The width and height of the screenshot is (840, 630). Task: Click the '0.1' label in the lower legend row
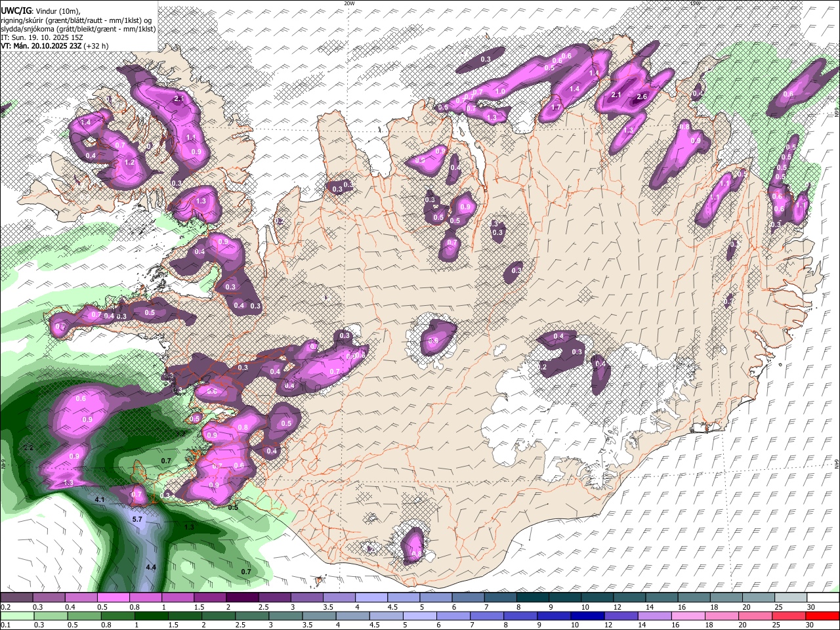coord(6,625)
